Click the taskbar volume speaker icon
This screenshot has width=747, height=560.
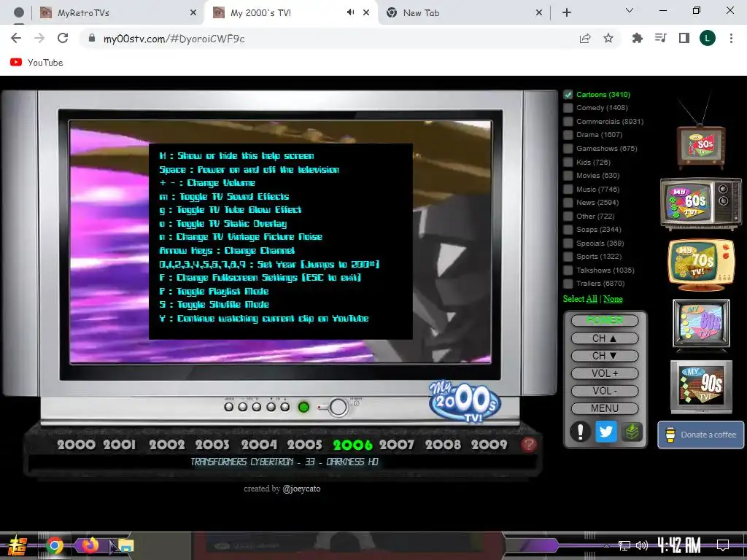click(x=642, y=545)
